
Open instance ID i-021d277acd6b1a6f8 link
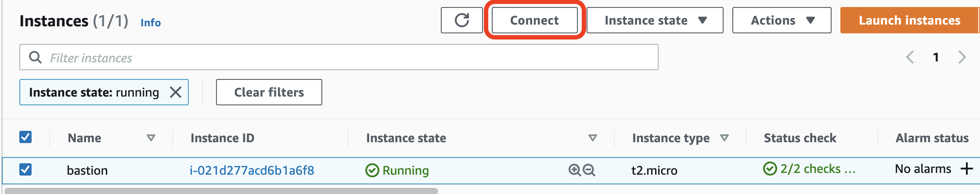point(252,170)
